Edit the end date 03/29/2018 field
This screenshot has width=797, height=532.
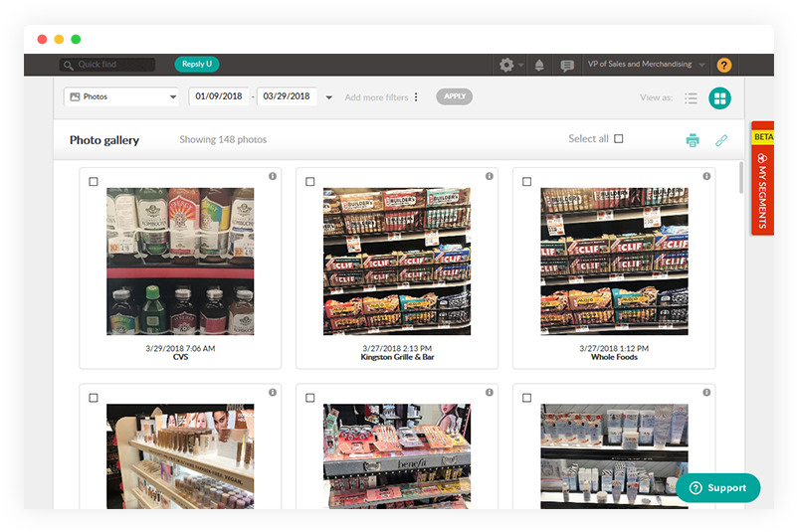coord(287,96)
